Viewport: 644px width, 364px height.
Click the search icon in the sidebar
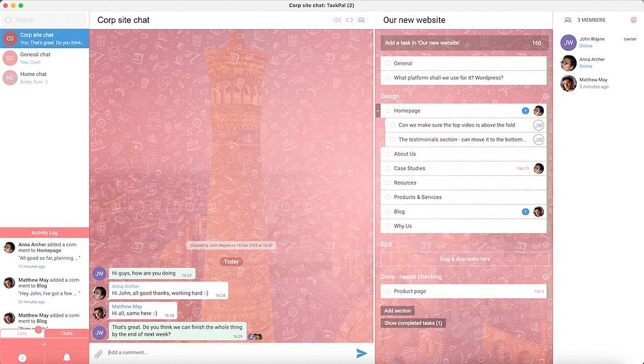[10, 19]
